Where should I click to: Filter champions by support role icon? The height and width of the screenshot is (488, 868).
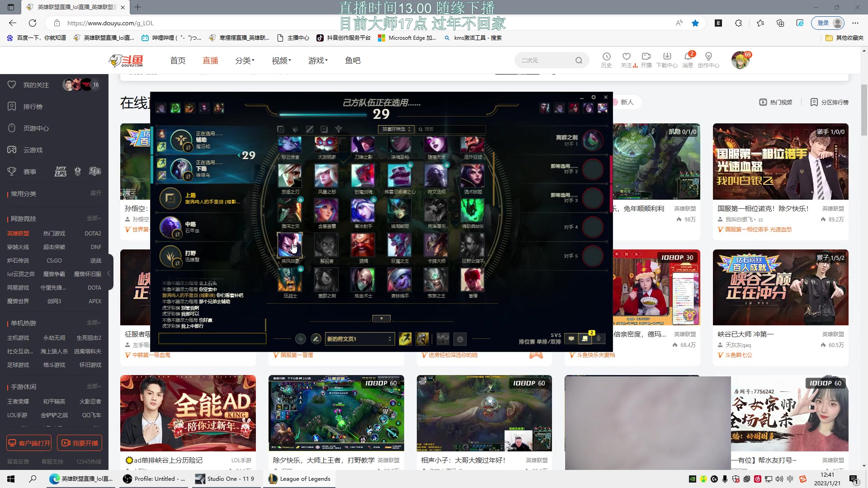(x=339, y=129)
